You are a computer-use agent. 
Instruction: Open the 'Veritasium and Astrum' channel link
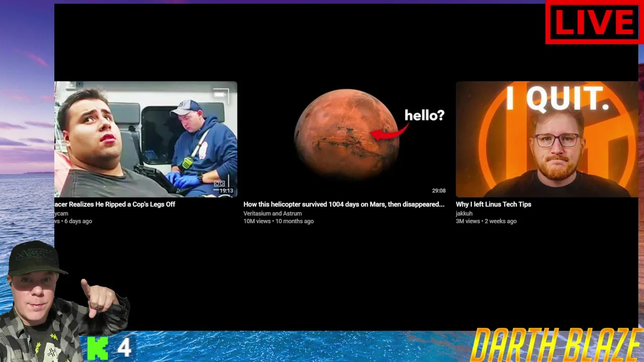tap(273, 214)
